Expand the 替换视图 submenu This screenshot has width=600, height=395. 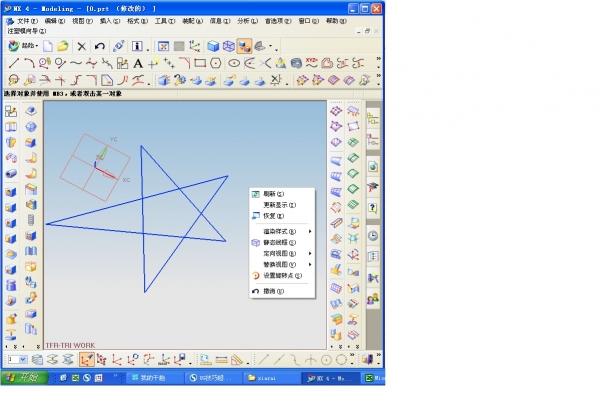click(282, 264)
